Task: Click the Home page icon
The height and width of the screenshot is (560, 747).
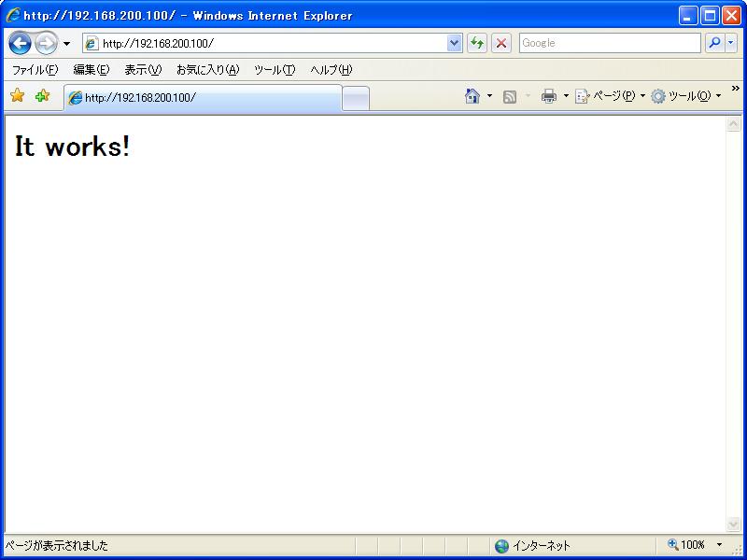Action: 472,96
